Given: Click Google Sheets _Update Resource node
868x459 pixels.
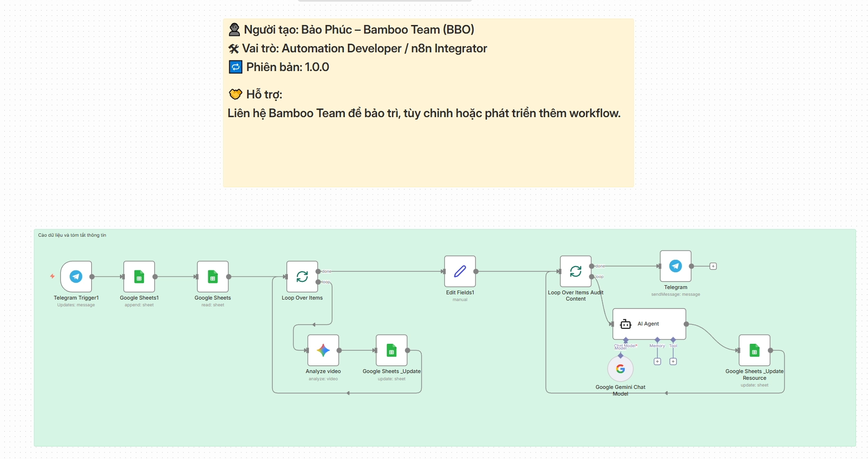Looking at the screenshot, I should coord(754,350).
